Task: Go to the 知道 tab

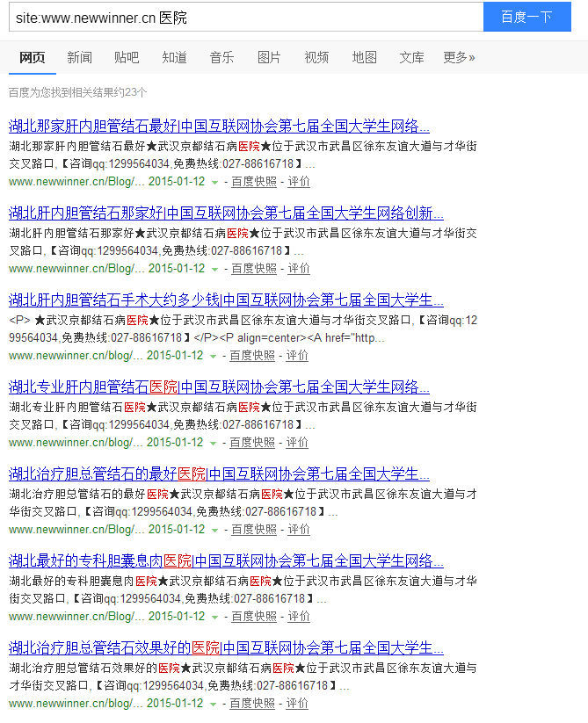Action: (174, 58)
